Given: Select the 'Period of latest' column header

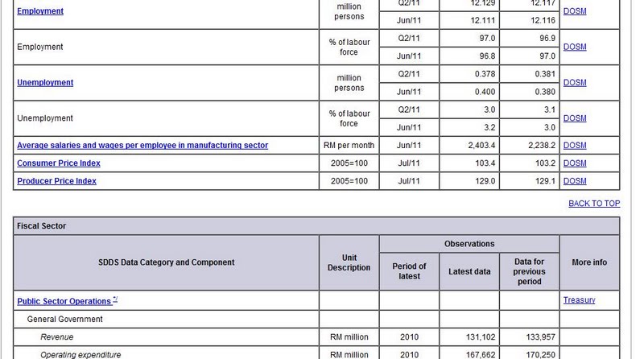Looking at the screenshot, I should click(409, 271).
